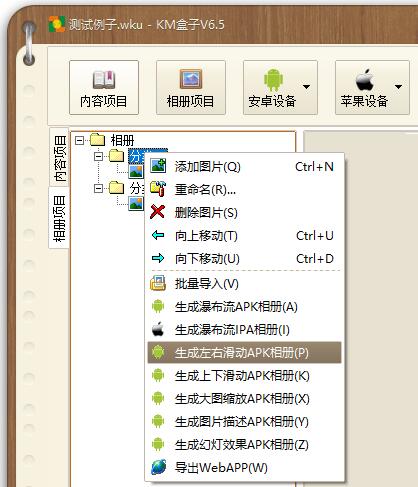This screenshot has width=418, height=487.
Task: Open the 安卓设备 dropdown arrow
Action: (306, 87)
